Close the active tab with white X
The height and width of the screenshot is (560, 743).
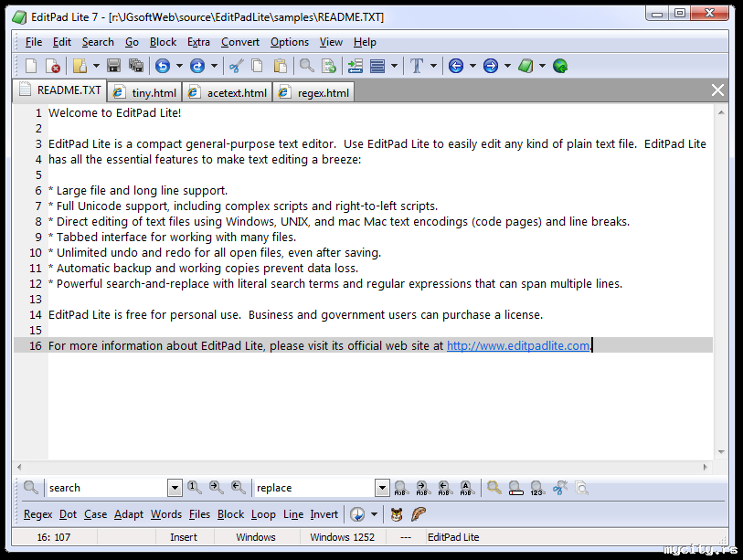click(x=717, y=90)
